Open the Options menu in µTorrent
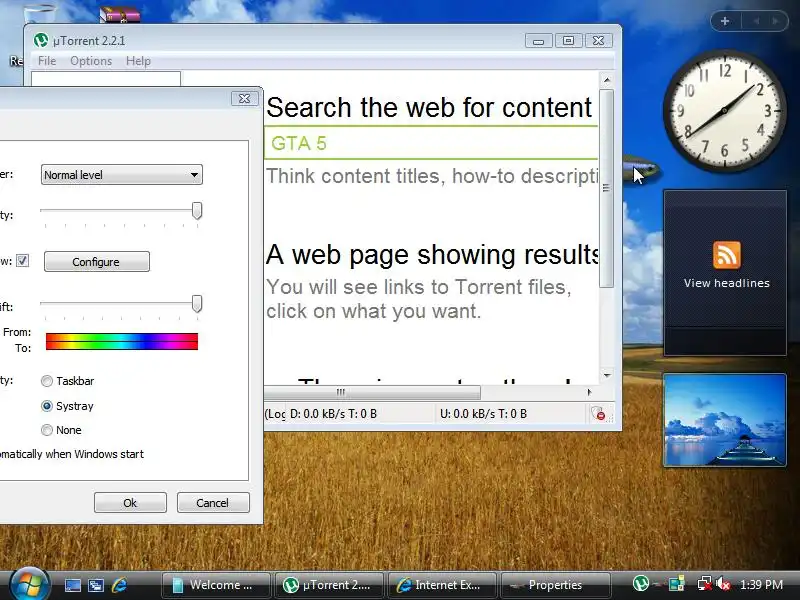The image size is (800, 600). pyautogui.click(x=91, y=61)
